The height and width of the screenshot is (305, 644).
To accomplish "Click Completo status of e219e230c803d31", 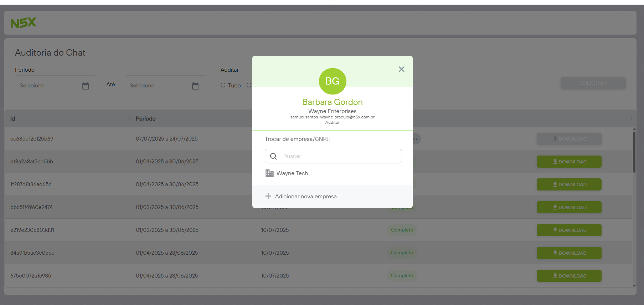I will point(402,230).
